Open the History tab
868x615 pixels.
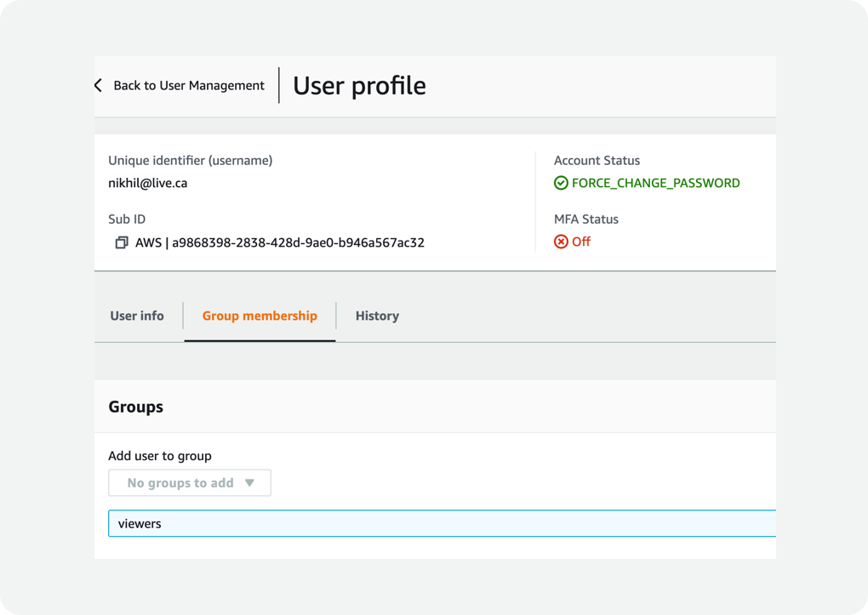[x=377, y=316]
